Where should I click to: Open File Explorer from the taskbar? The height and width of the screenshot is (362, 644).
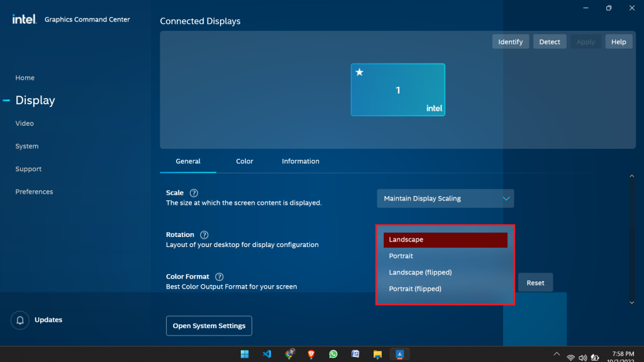(x=377, y=354)
